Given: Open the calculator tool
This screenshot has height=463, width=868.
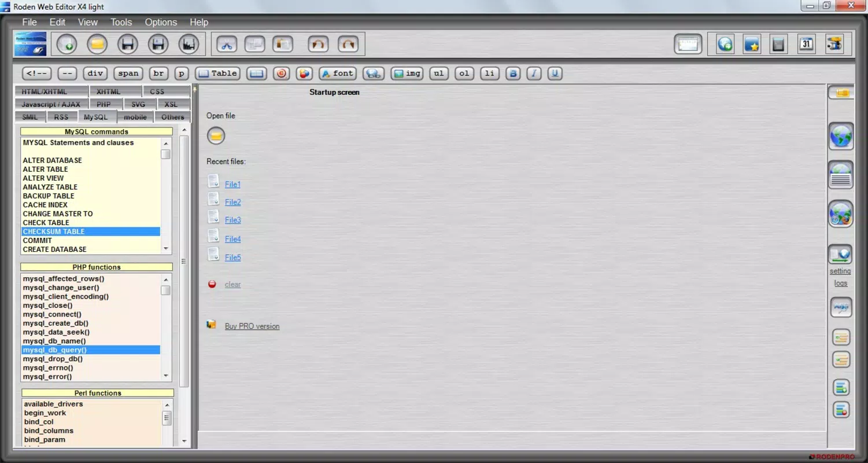Looking at the screenshot, I should click(x=779, y=44).
